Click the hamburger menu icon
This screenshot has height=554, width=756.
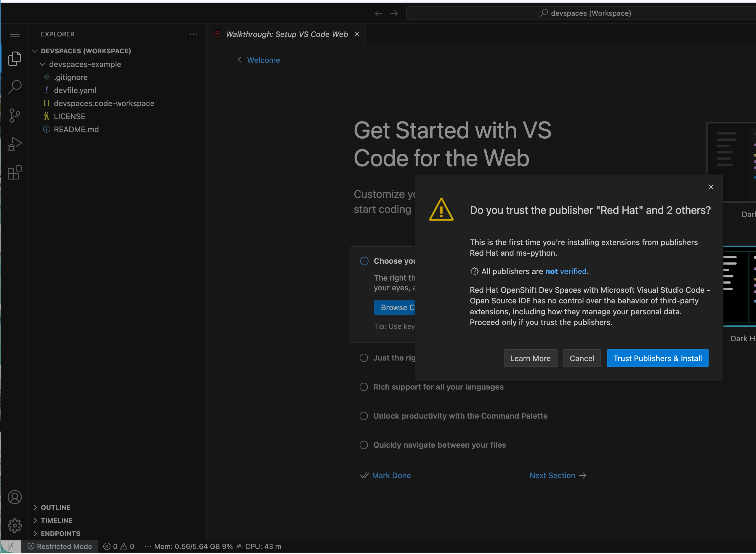pyautogui.click(x=15, y=34)
